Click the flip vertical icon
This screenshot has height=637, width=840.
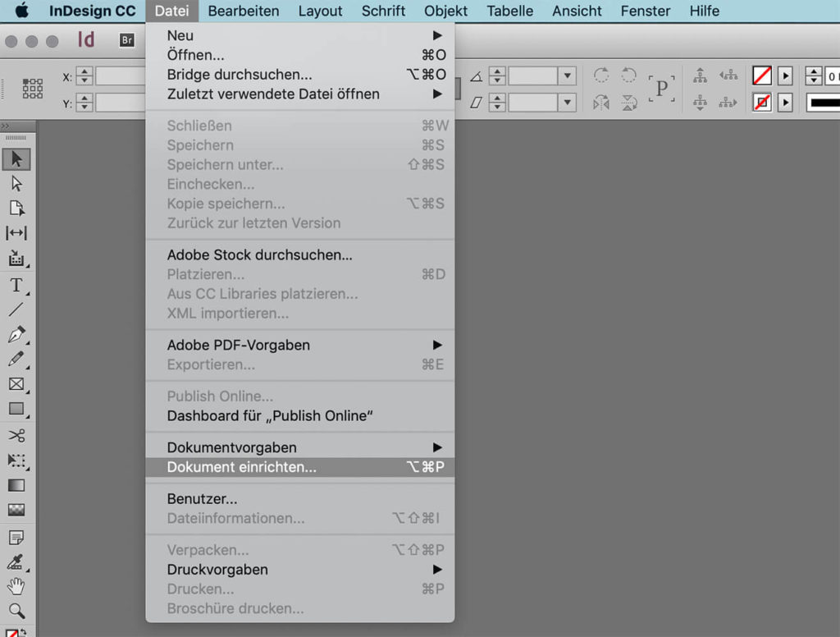point(629,102)
